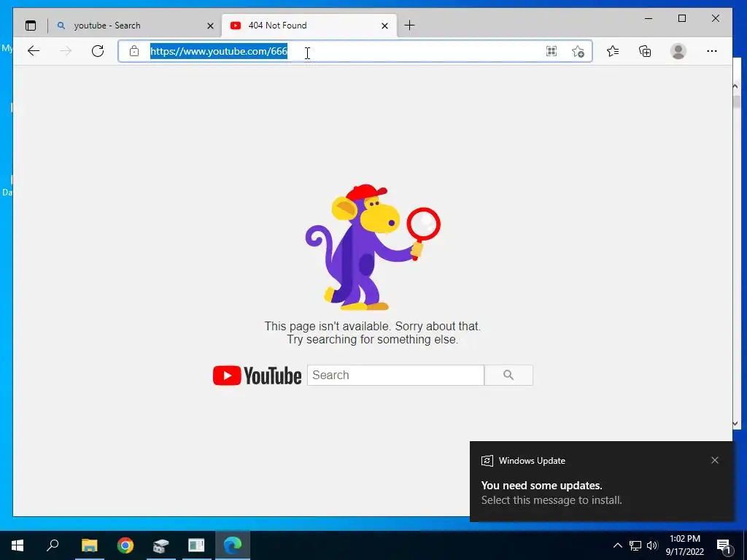The height and width of the screenshot is (560, 747).
Task: Switch to the 'youtube - Search' tab
Action: click(x=134, y=26)
